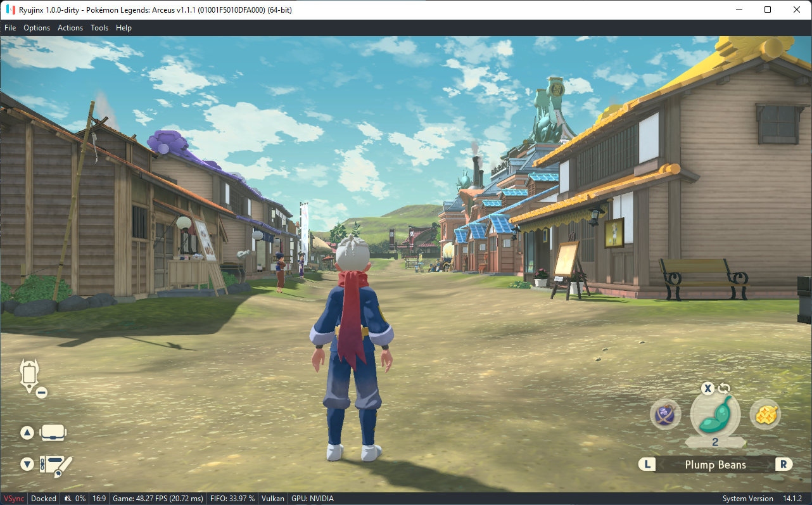The width and height of the screenshot is (812, 505).
Task: Click the minus button beside map pin
Action: 42,392
